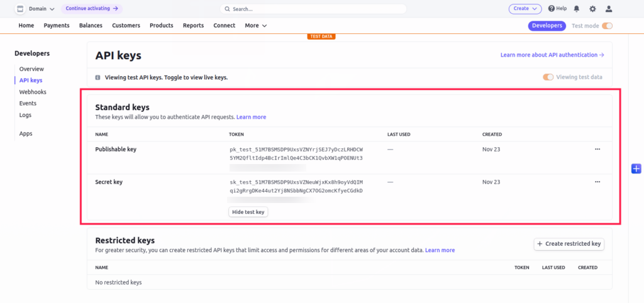Screen dimensions: 644x303
Task: Click the TOKEN column header in Standard keys
Action: pyautogui.click(x=236, y=135)
